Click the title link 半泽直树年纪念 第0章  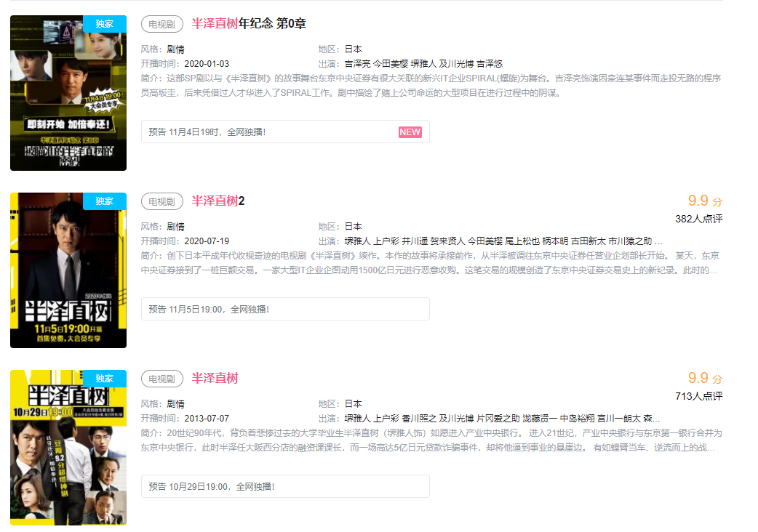click(x=249, y=23)
